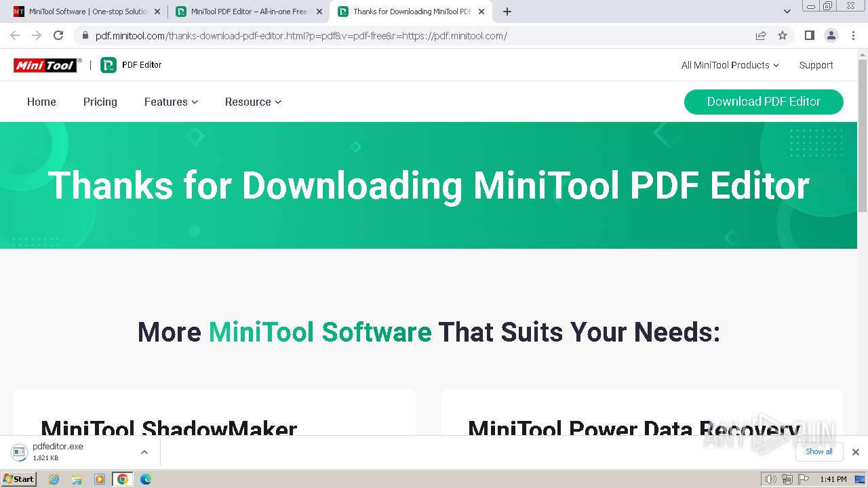Screen dimensions: 868x488
Task: Click the PDF Editor green logo icon
Action: point(108,65)
